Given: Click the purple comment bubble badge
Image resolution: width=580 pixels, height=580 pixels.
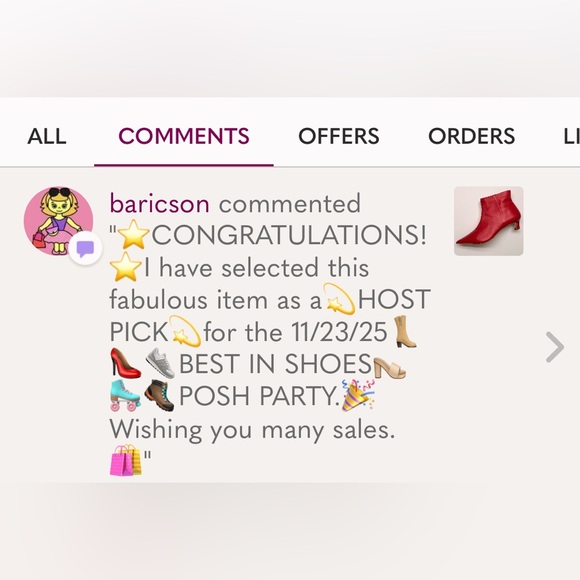Looking at the screenshot, I should [x=85, y=249].
